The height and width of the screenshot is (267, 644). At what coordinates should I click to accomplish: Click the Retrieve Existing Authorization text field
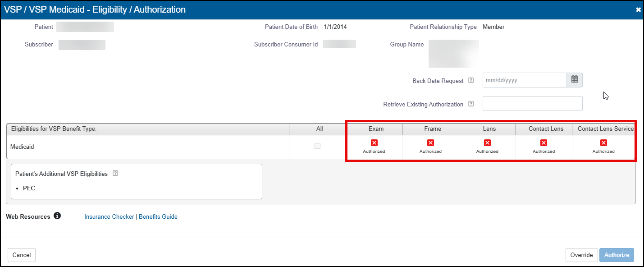pos(532,104)
